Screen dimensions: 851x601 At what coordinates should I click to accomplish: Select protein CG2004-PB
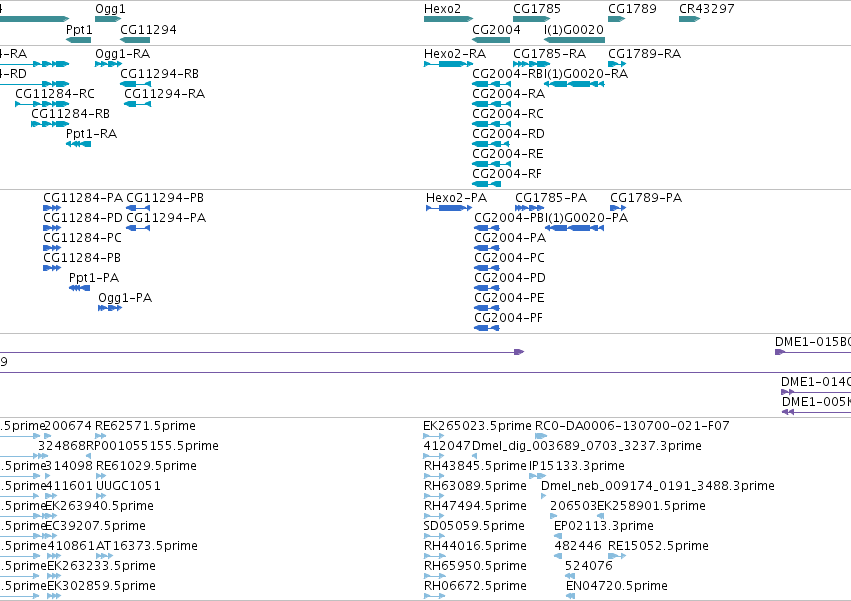click(x=487, y=228)
